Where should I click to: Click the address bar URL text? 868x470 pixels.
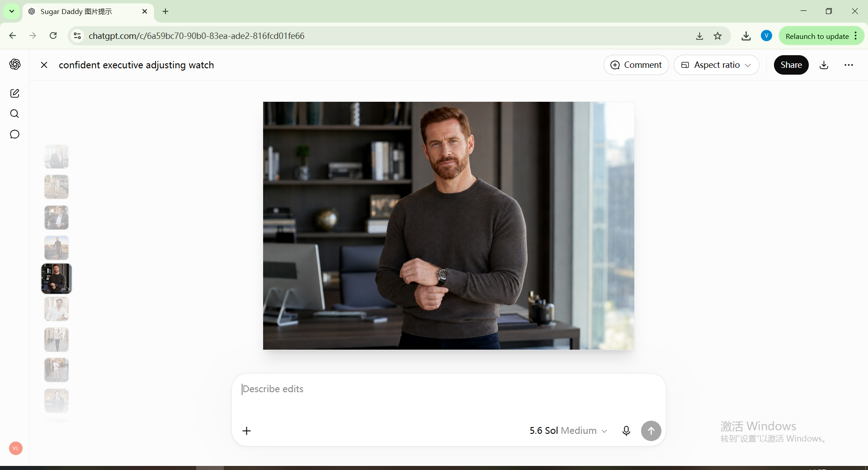pyautogui.click(x=197, y=36)
